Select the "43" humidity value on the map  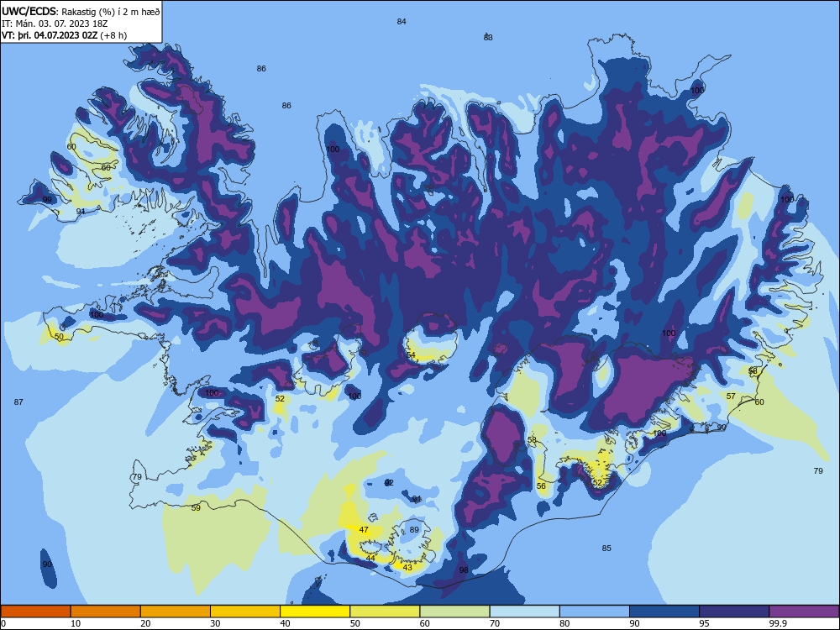(x=407, y=567)
